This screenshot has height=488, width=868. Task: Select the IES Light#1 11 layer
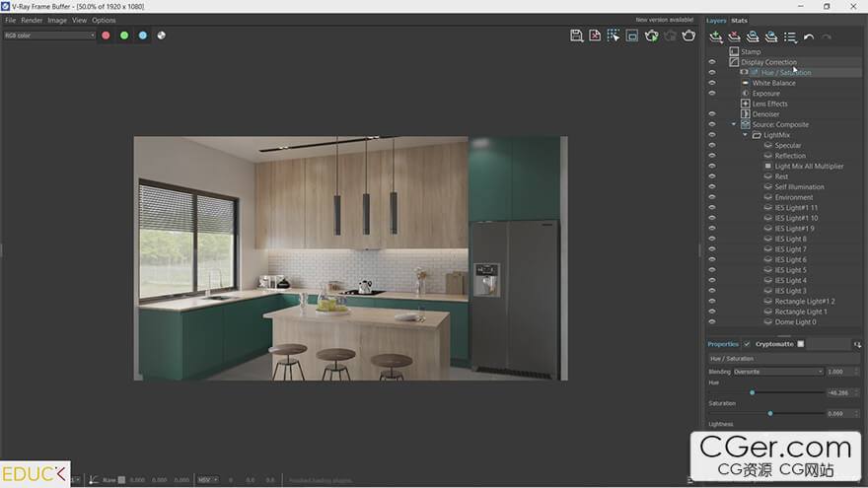tap(796, 207)
